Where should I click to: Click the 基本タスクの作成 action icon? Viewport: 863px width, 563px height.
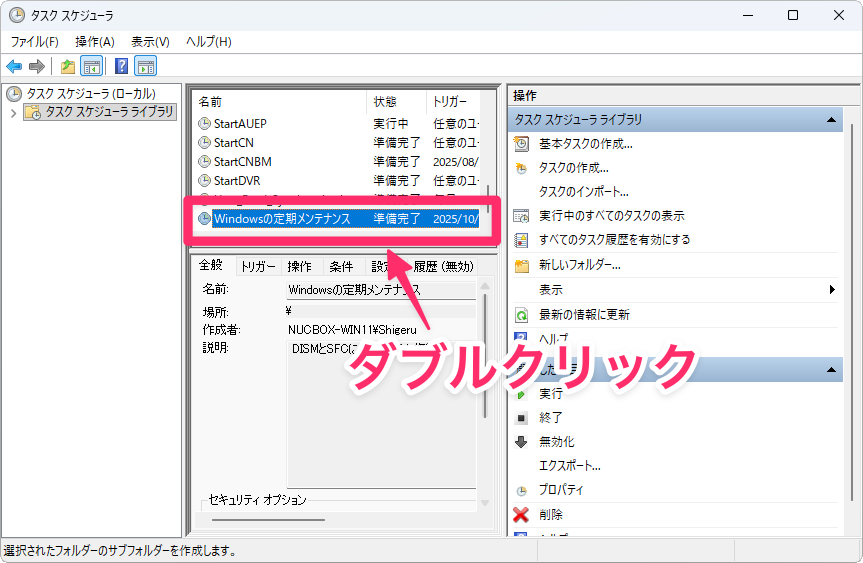[521, 144]
